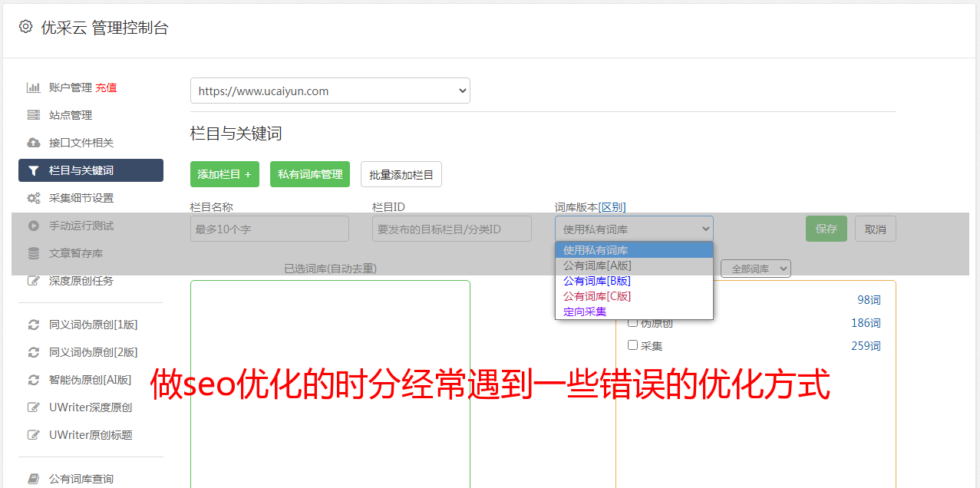The height and width of the screenshot is (488, 980).
Task: Click the play icon for 手动运行测试
Action: (x=34, y=226)
